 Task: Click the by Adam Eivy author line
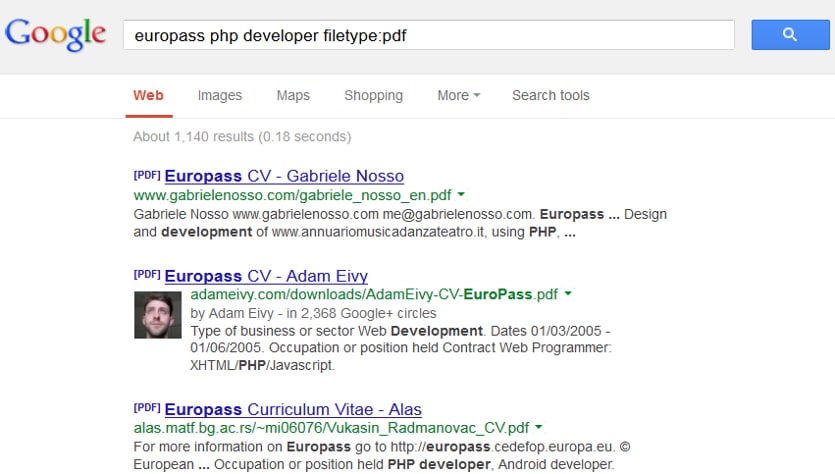click(x=313, y=313)
